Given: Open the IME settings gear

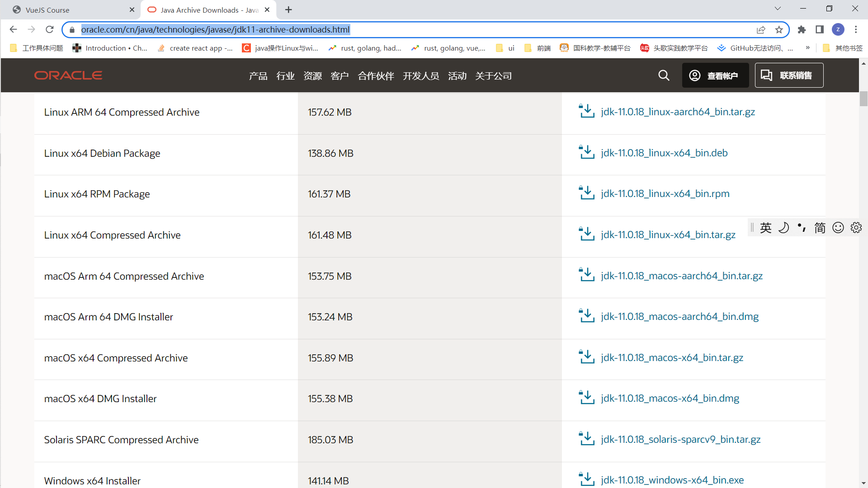Looking at the screenshot, I should 856,227.
